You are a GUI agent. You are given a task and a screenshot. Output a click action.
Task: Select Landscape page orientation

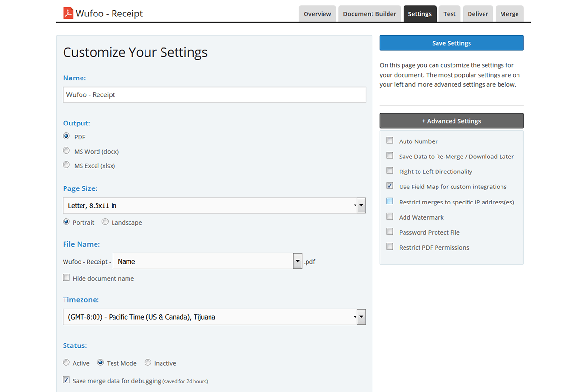click(105, 222)
